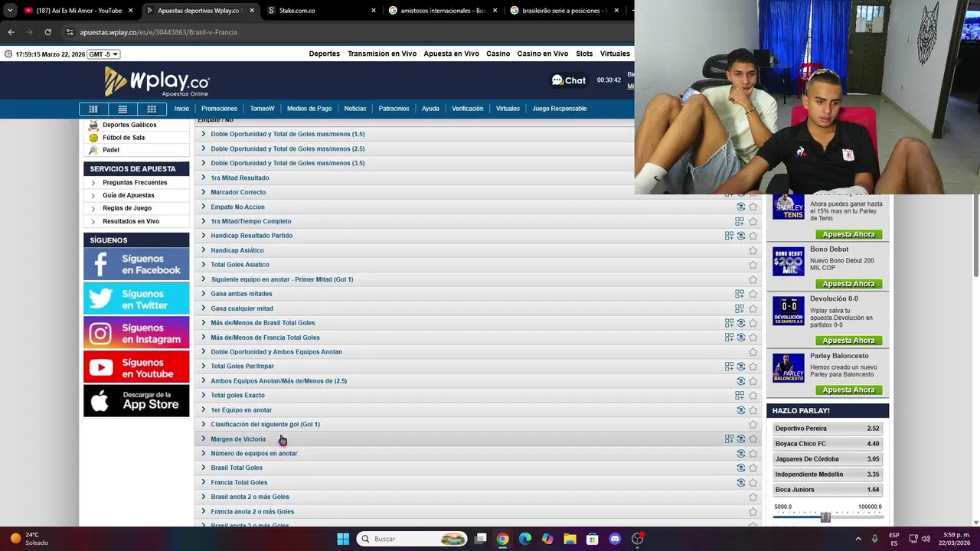This screenshot has height=551, width=980.
Task: Click grid-plus icon on Gana cualquier mitad row
Action: pos(740,308)
